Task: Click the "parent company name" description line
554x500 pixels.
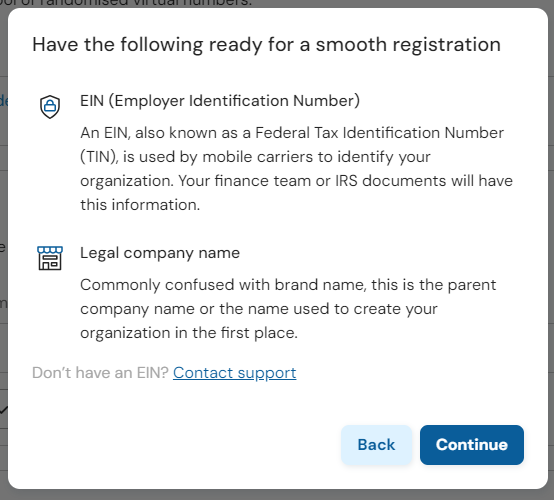Action: tap(288, 297)
